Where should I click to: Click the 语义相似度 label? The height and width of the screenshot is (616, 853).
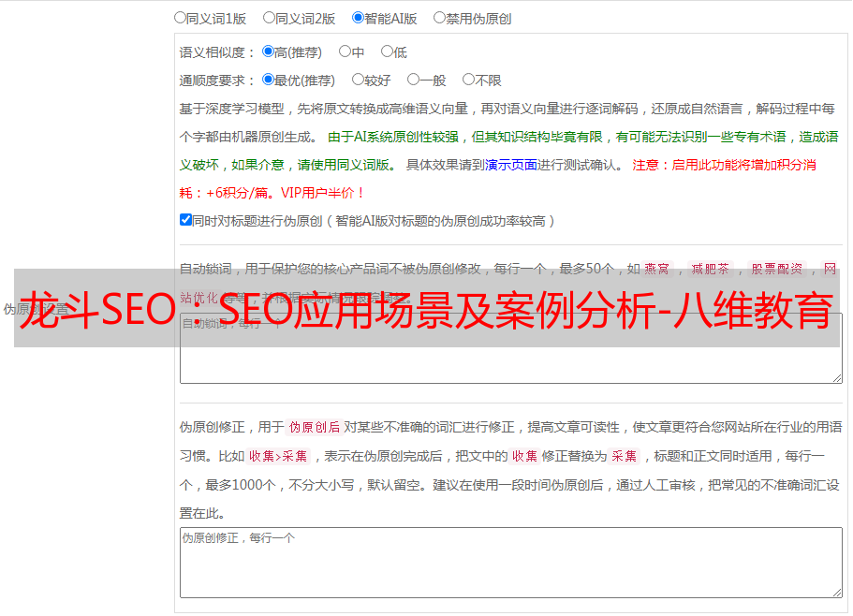[x=217, y=52]
